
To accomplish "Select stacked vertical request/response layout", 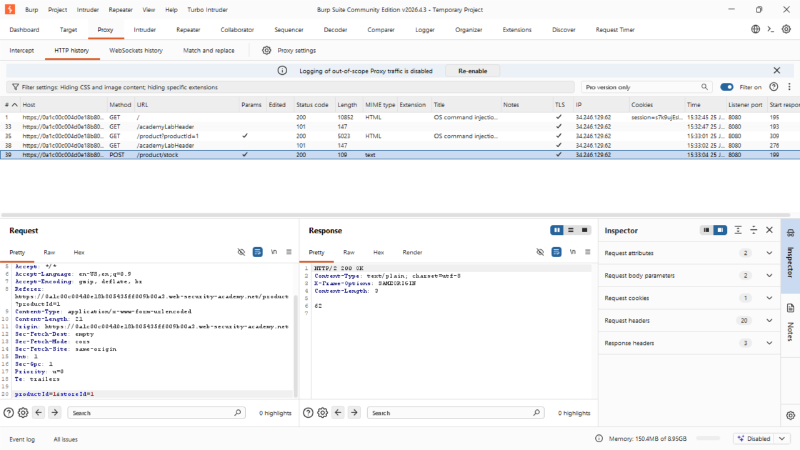I will pos(571,230).
